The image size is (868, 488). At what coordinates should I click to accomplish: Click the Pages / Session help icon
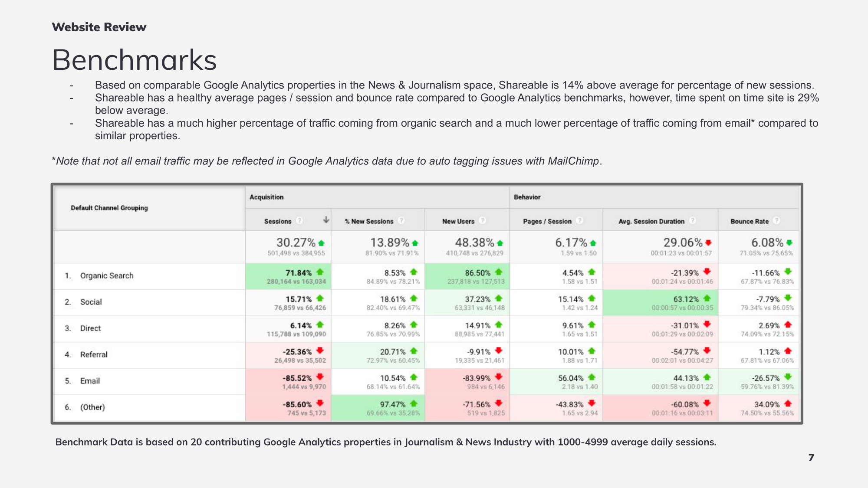[579, 221]
